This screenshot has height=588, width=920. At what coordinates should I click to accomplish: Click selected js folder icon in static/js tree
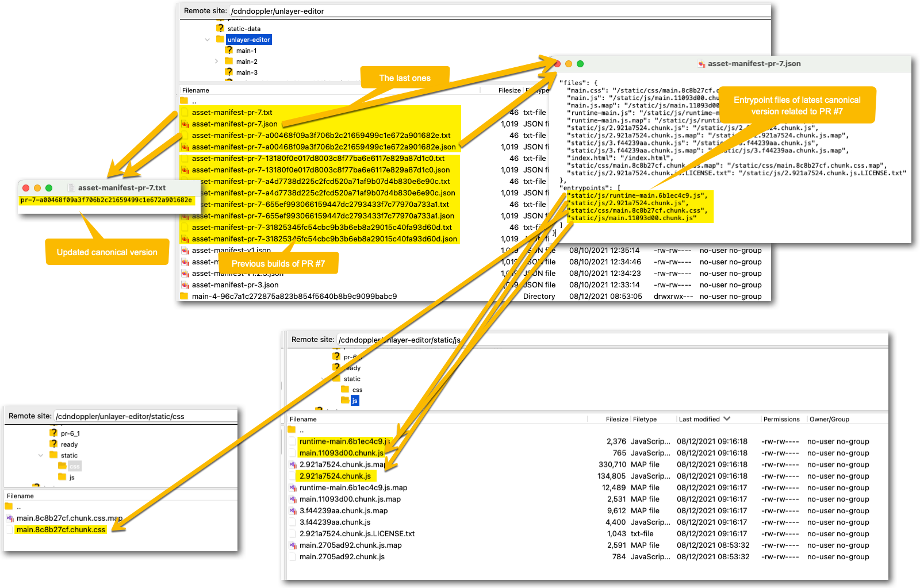pos(345,400)
